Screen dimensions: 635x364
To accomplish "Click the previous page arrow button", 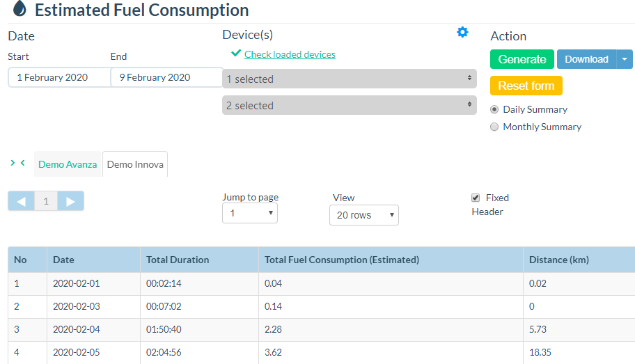I will click(22, 201).
